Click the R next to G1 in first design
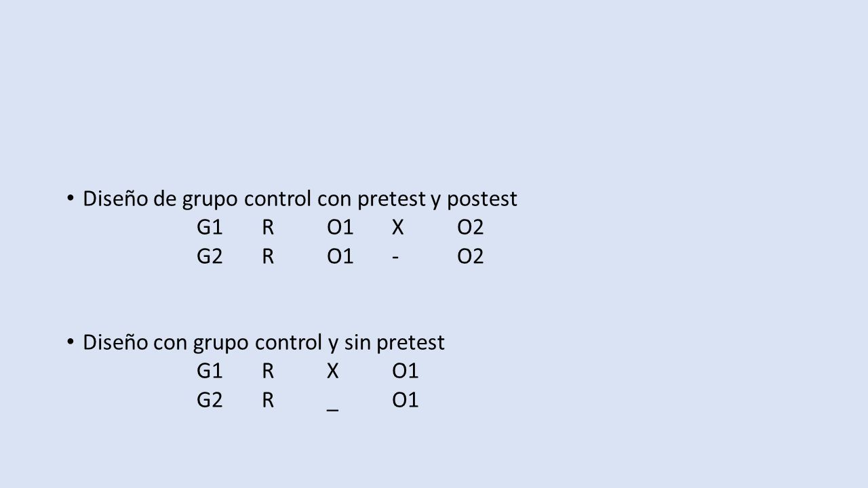 pos(269,228)
